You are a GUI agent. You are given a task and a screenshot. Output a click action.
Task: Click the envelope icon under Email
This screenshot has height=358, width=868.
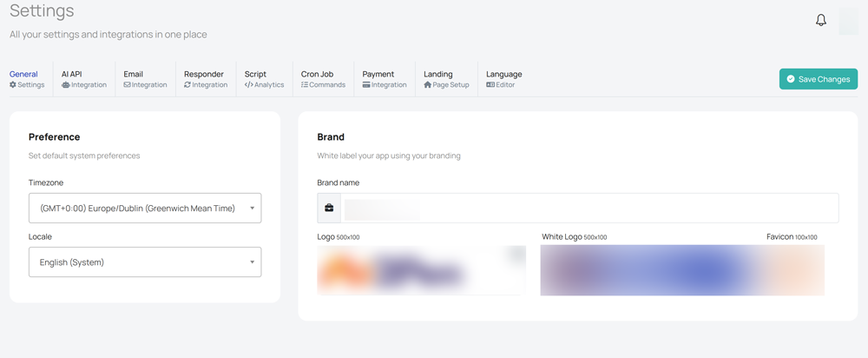click(x=128, y=85)
